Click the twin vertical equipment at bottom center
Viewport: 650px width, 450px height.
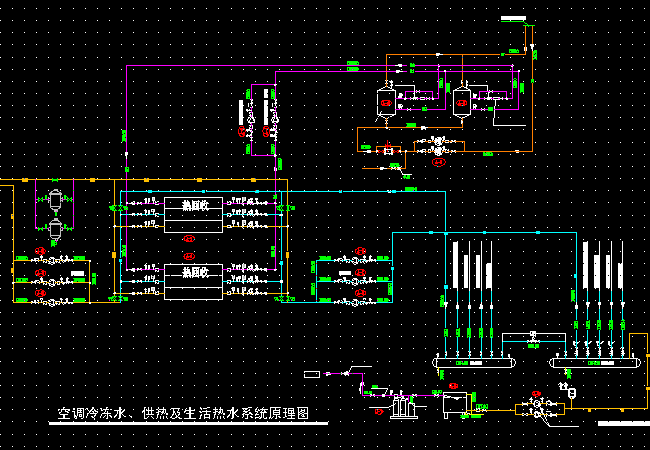tap(403, 408)
